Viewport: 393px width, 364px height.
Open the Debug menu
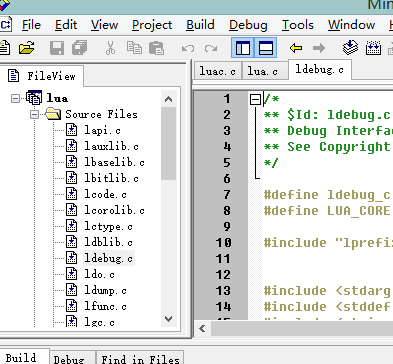[x=248, y=25]
